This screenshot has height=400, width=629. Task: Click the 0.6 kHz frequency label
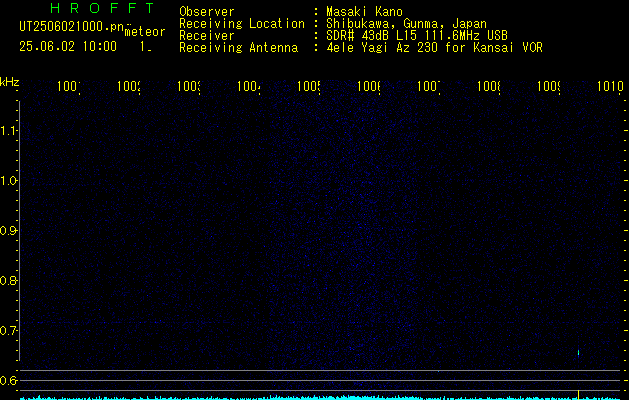pyautogui.click(x=8, y=380)
